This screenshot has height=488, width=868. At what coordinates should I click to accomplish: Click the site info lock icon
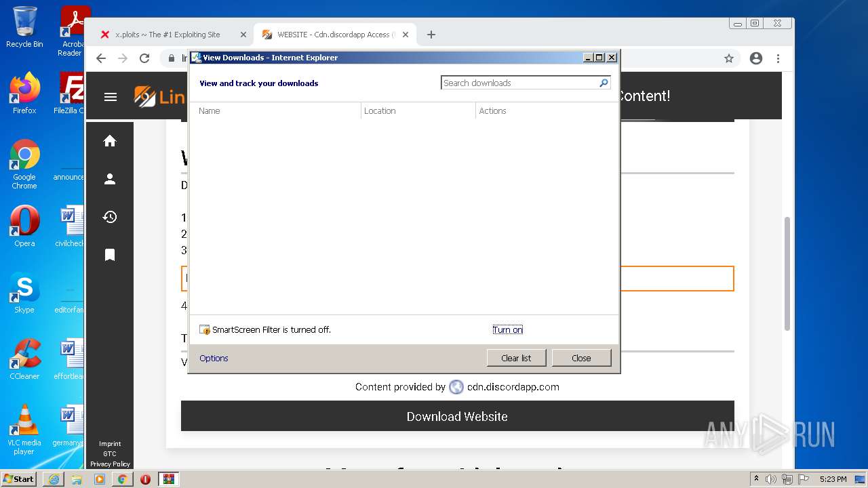point(172,58)
